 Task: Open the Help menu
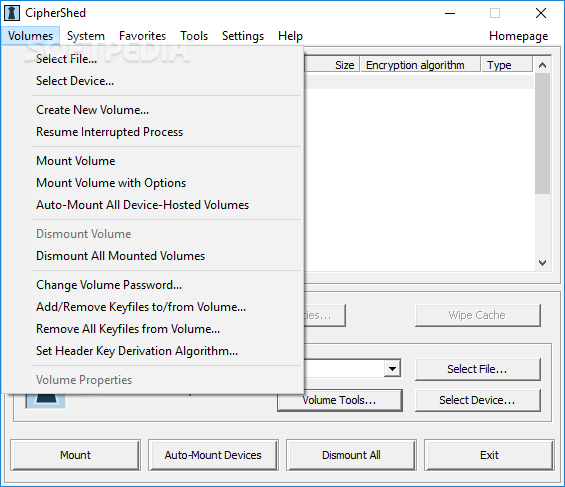point(290,36)
